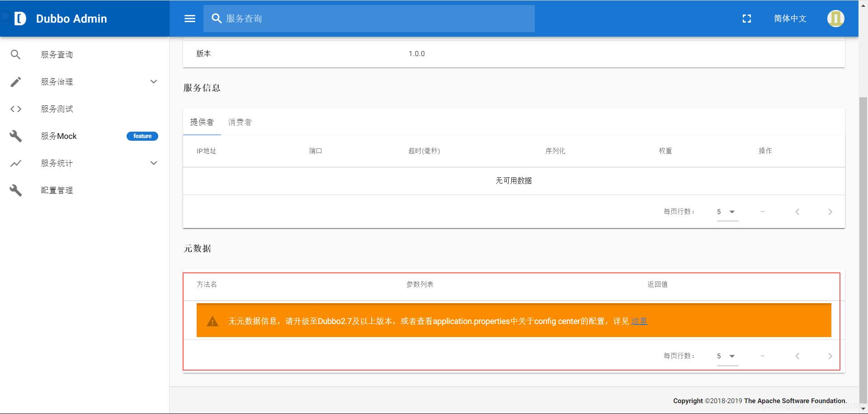Click the 服务统计 trend line icon
Image resolution: width=868 pixels, height=414 pixels.
point(16,163)
